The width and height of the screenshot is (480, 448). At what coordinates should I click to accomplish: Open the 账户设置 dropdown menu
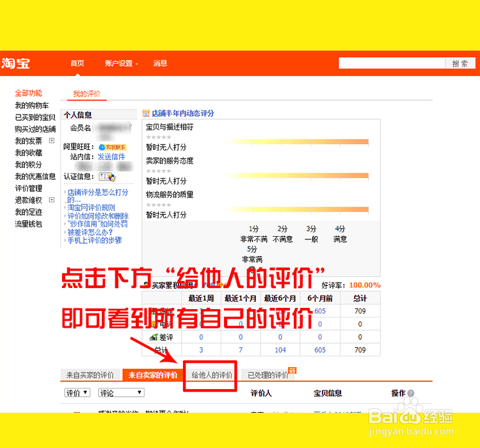pyautogui.click(x=121, y=63)
